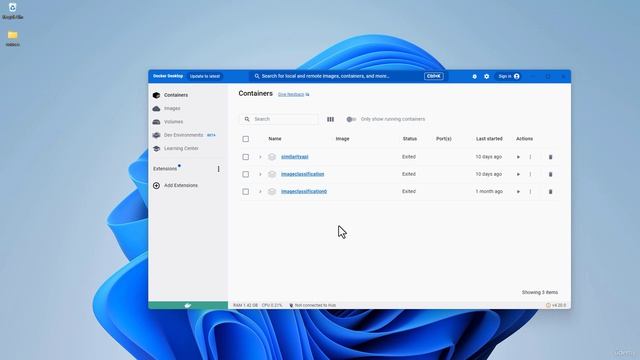Open the Extensions options three-dot menu
Image resolution: width=640 pixels, height=360 pixels.
point(218,169)
